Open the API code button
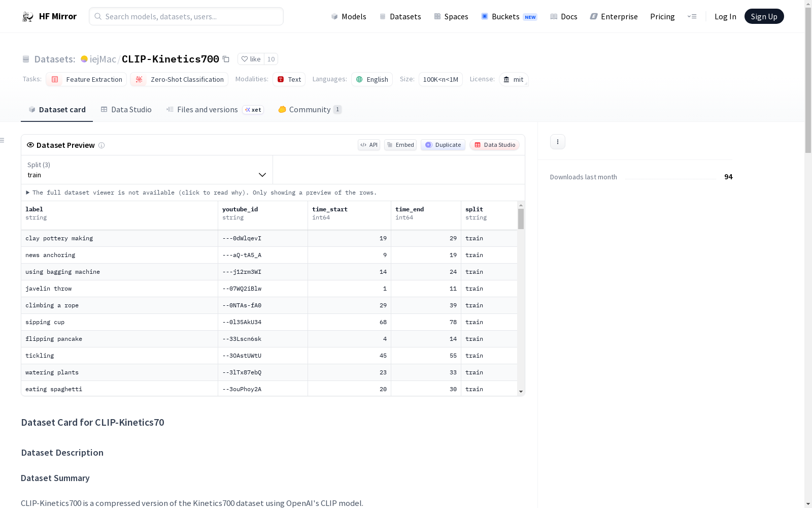The width and height of the screenshot is (812, 508). click(369, 145)
